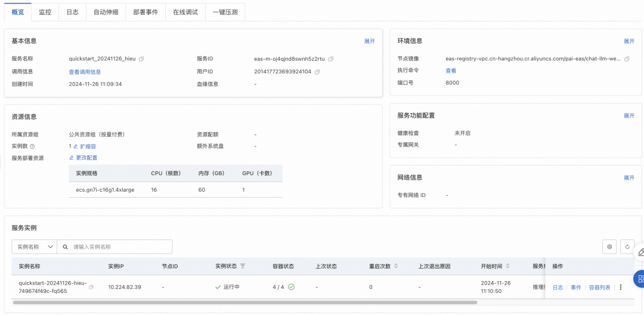Click the port number 8000
Image resolution: width=644 pixels, height=315 pixels.
(452, 83)
